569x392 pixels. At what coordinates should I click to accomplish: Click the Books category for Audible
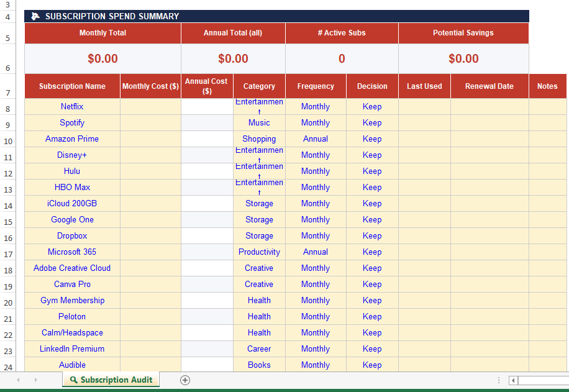pyautogui.click(x=259, y=365)
